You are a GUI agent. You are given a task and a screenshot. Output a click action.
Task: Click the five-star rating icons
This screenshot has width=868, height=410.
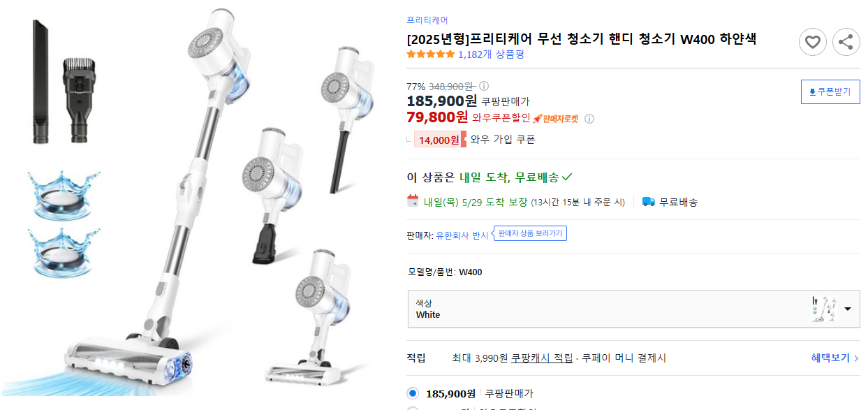(x=430, y=53)
